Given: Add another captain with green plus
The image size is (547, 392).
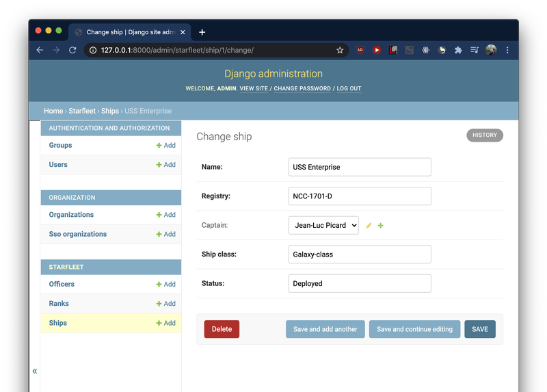Looking at the screenshot, I should (x=381, y=226).
